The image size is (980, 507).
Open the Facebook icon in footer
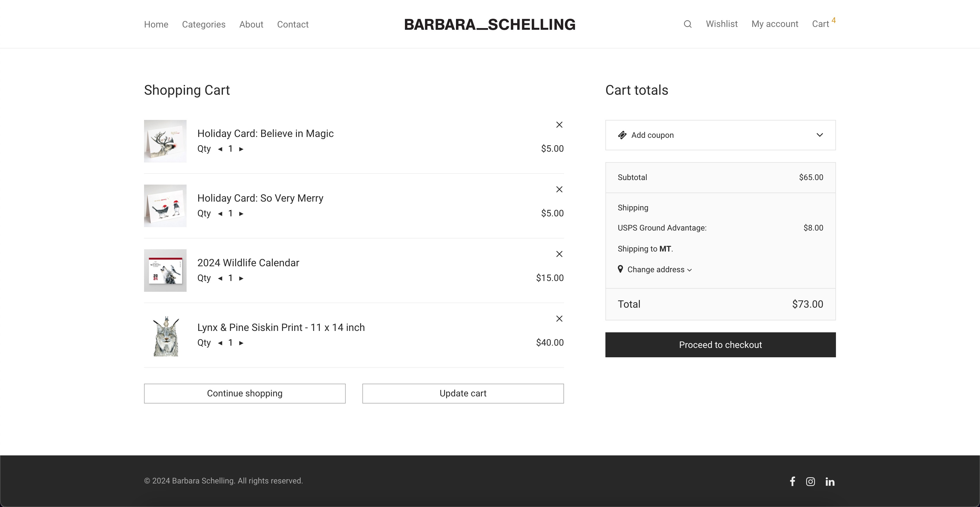[x=792, y=481]
